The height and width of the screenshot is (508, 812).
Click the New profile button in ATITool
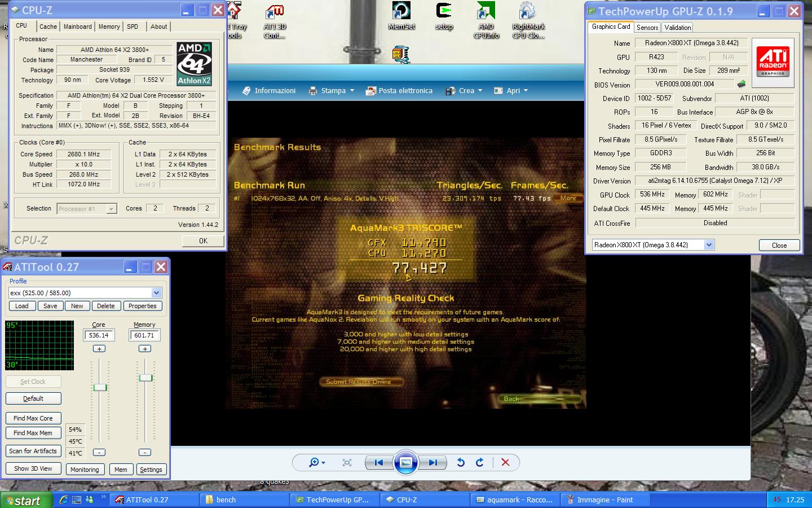coord(77,306)
